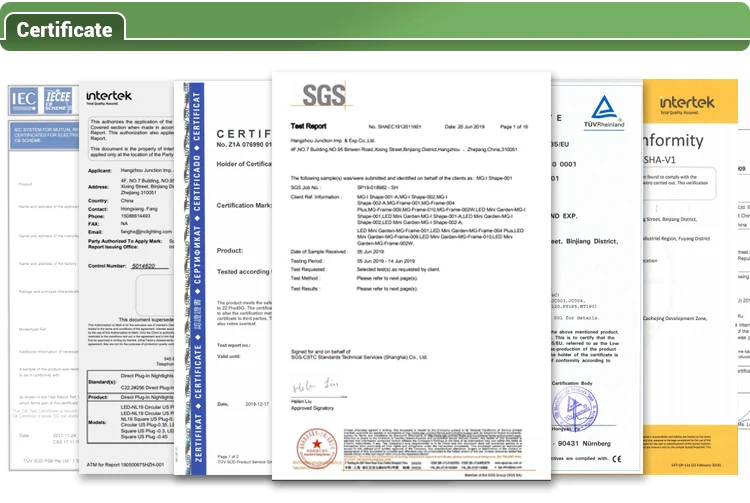Click 'Applicant:' label on Intertek document
The width and height of the screenshot is (750, 503).
(99, 171)
